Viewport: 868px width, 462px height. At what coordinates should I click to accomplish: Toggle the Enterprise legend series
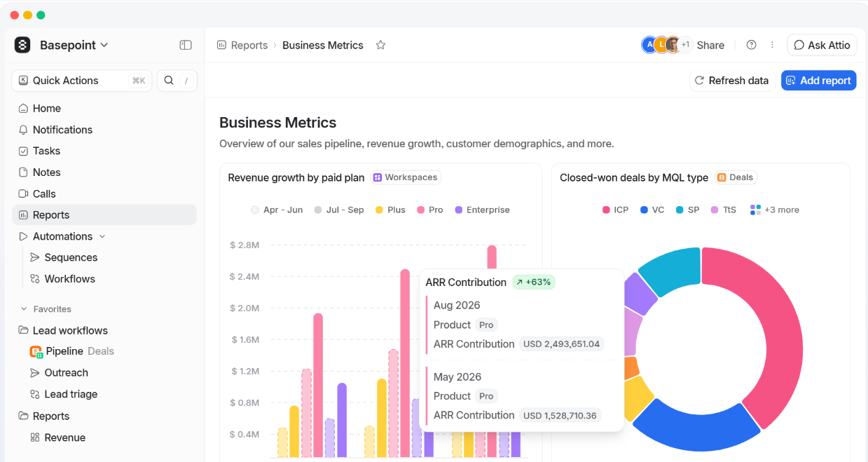pyautogui.click(x=482, y=210)
